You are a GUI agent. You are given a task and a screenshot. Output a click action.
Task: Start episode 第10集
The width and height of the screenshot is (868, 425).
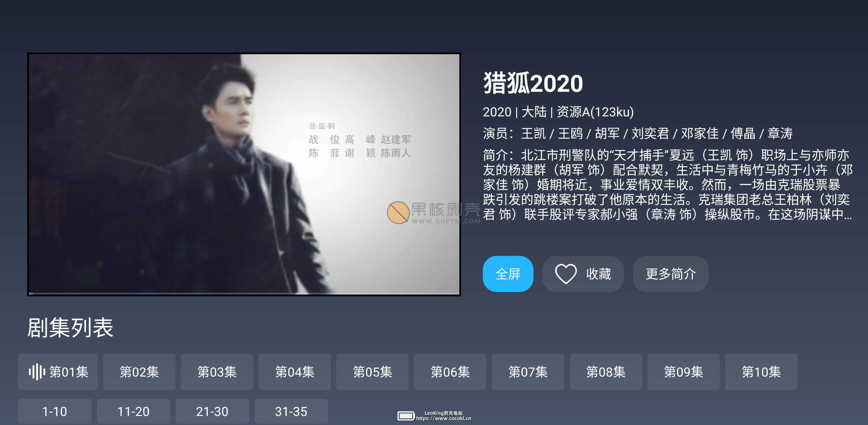click(761, 372)
